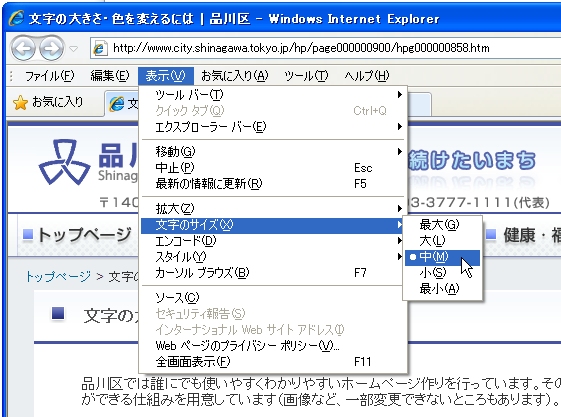The height and width of the screenshot is (417, 561).
Task: Open the お気に入り(A) menu
Action: [234, 76]
